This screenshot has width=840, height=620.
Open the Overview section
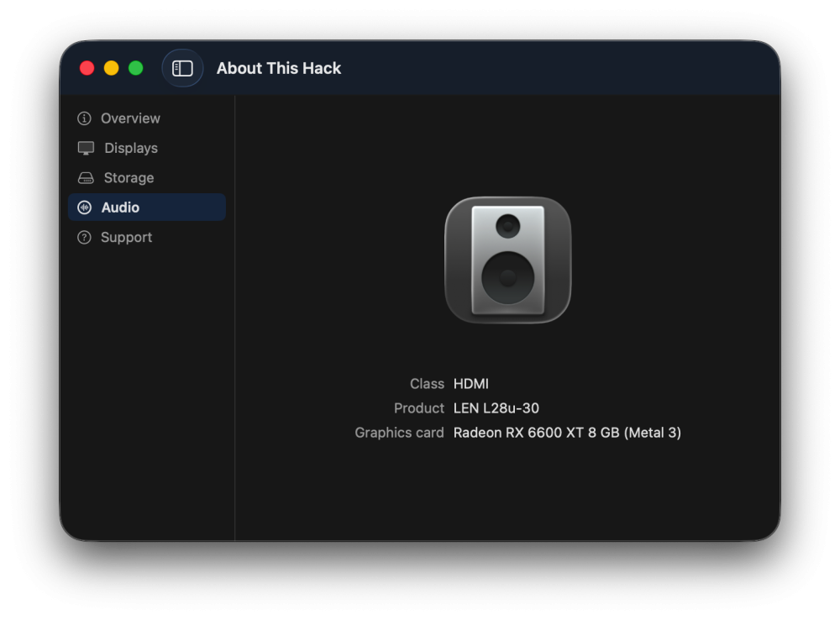point(147,118)
